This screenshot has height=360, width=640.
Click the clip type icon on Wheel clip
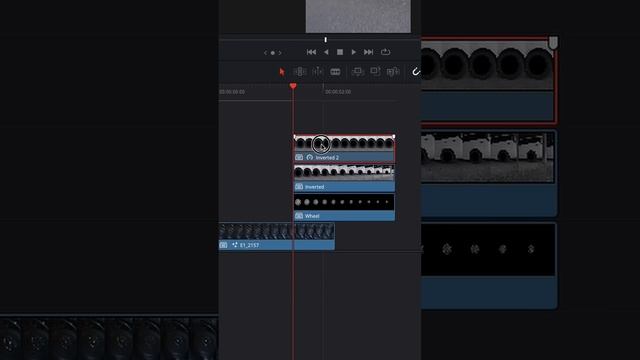pyautogui.click(x=299, y=216)
